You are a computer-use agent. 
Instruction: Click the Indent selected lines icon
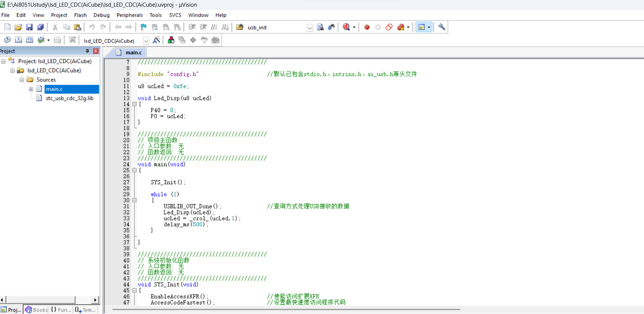[192, 27]
